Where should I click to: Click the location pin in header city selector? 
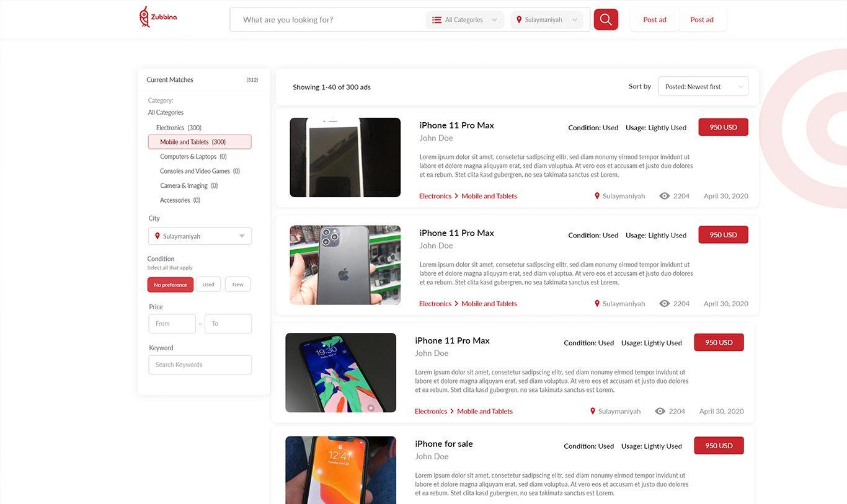click(x=519, y=20)
